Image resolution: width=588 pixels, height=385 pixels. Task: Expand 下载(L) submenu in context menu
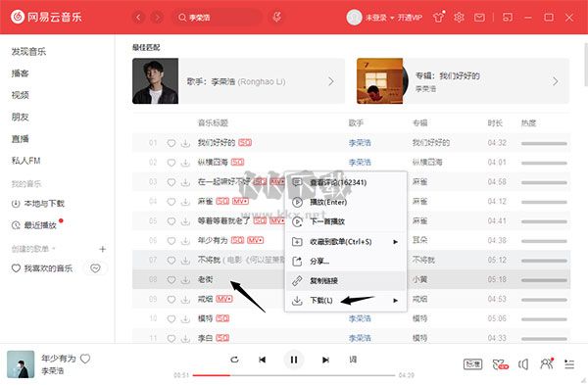coord(346,301)
